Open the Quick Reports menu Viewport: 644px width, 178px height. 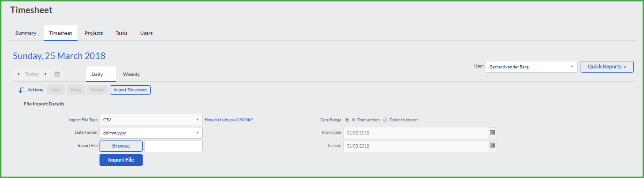607,67
